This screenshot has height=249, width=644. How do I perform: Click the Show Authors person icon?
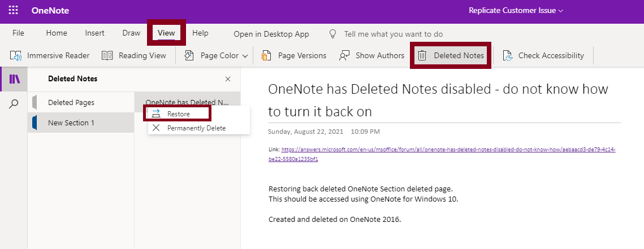tap(344, 56)
